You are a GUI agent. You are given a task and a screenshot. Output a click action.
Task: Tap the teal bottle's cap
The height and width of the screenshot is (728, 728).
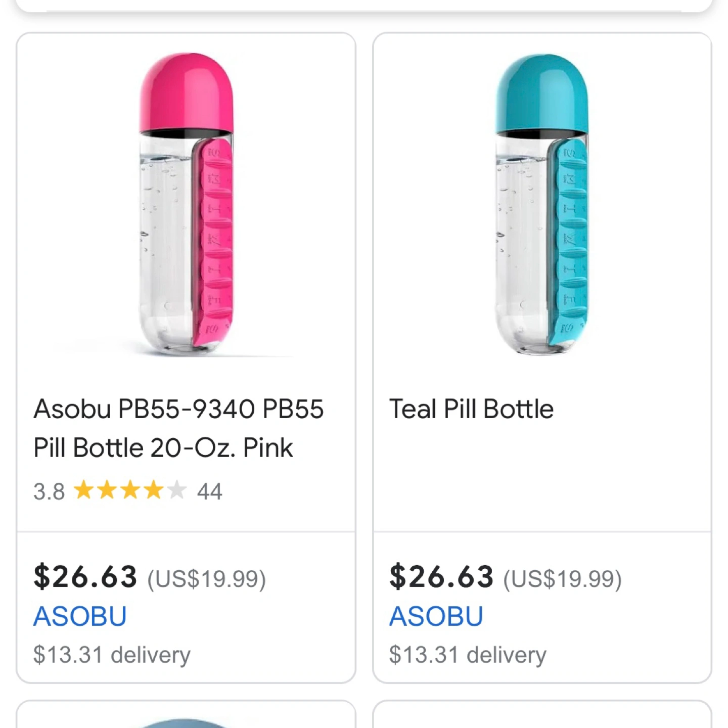click(541, 93)
